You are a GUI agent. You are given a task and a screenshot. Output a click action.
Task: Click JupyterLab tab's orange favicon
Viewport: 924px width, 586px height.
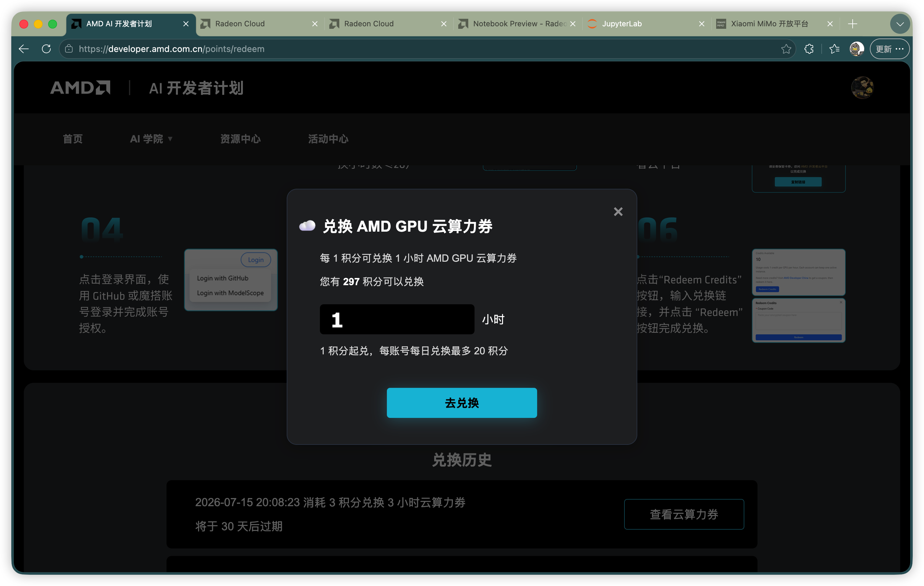click(592, 24)
